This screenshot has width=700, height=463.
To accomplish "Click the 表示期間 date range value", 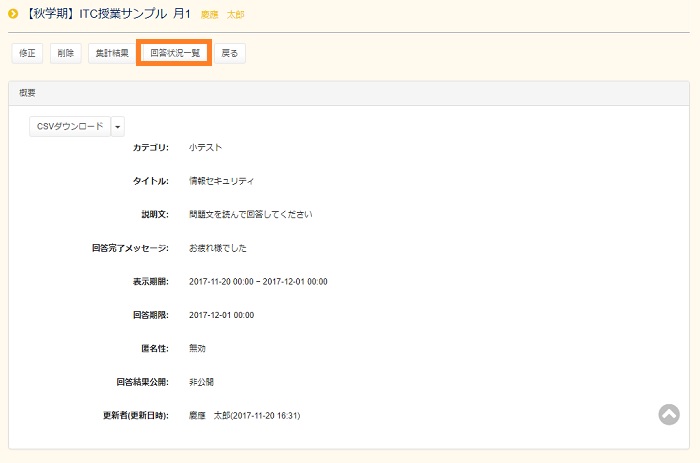I will click(x=258, y=281).
